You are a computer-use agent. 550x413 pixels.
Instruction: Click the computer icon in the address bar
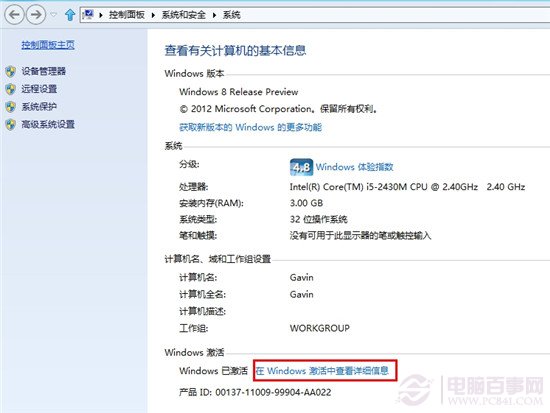[88, 14]
